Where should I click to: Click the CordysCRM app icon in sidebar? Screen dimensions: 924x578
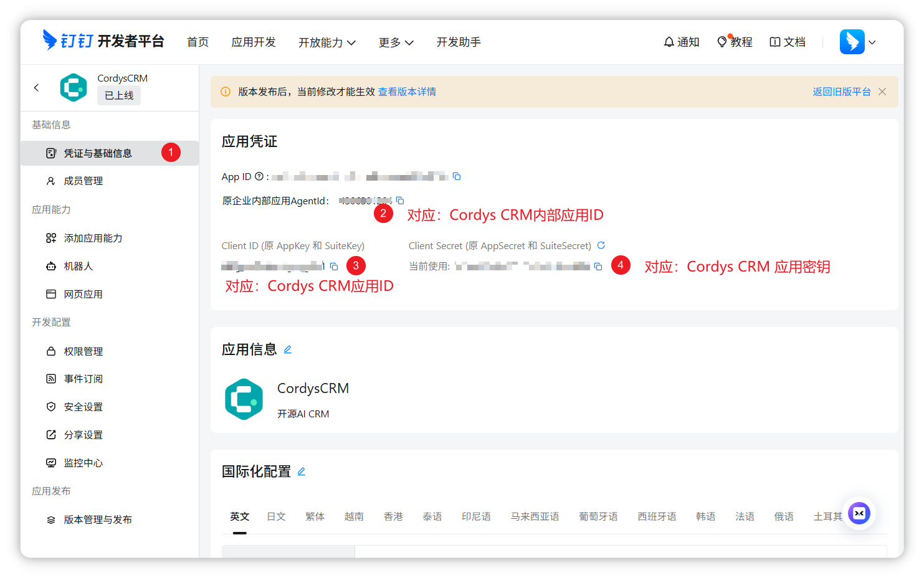pyautogui.click(x=74, y=88)
